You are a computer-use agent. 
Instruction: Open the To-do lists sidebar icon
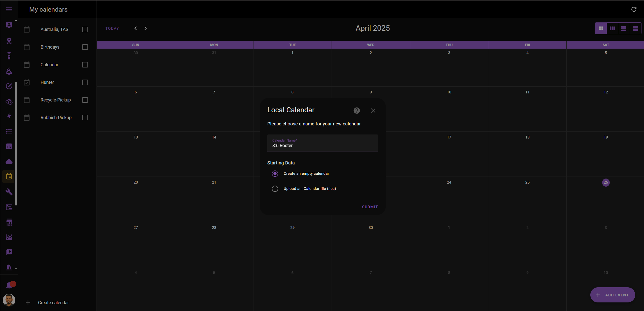pyautogui.click(x=9, y=131)
